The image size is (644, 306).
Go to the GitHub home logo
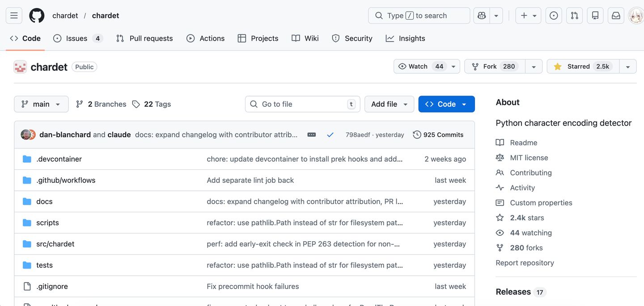click(37, 16)
